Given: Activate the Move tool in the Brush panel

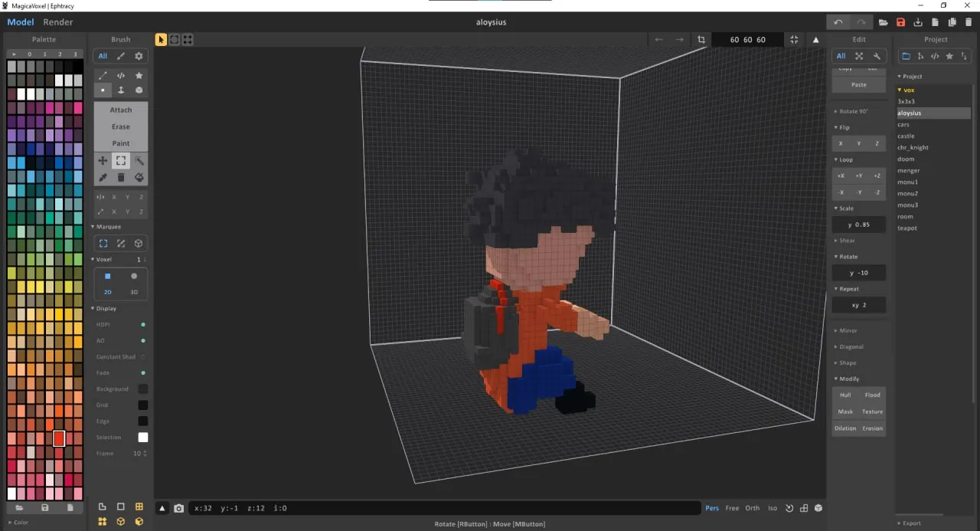Looking at the screenshot, I should 103,161.
